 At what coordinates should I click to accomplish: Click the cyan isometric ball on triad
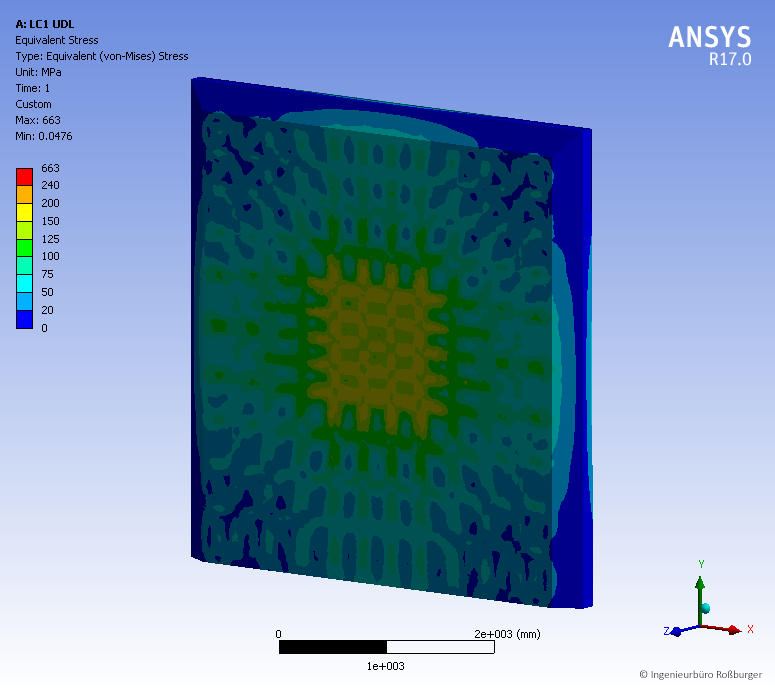point(706,608)
